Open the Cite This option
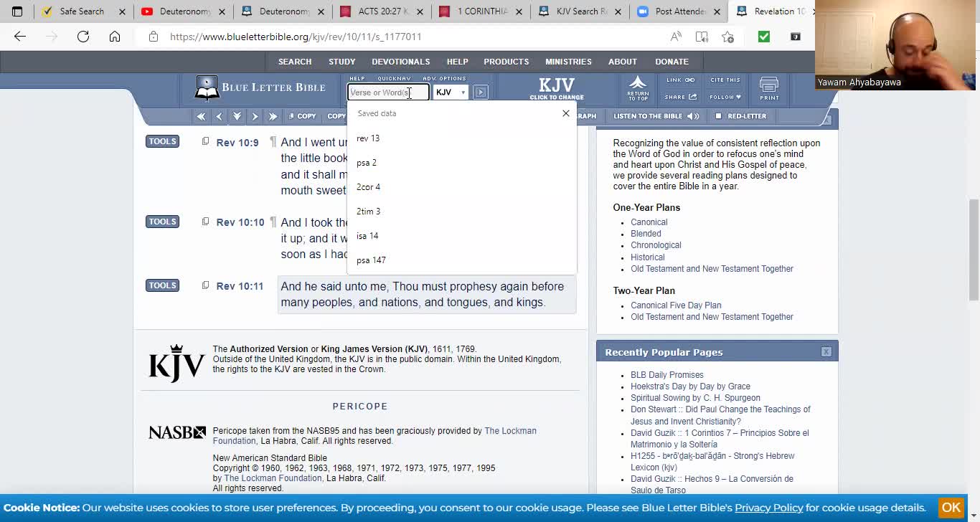This screenshot has height=522, width=980. [x=725, y=80]
